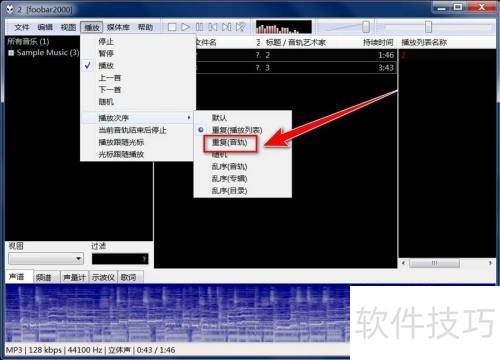Sort by 标题 / 音轨艺术家 column header
Screen dimensions: 500x360
pos(296,42)
